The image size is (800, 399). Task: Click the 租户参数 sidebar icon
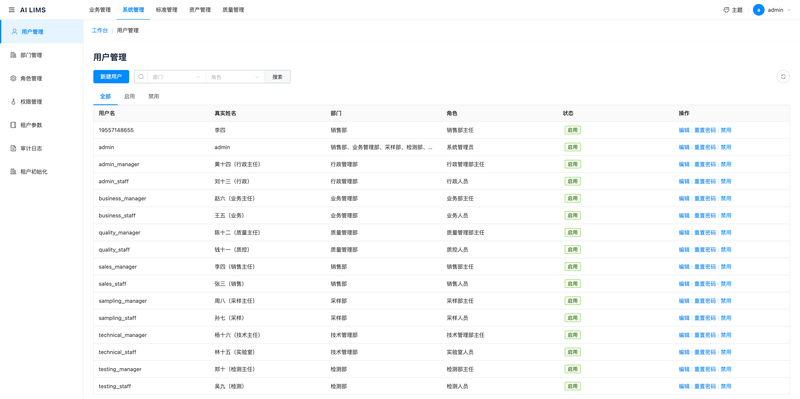click(x=13, y=125)
